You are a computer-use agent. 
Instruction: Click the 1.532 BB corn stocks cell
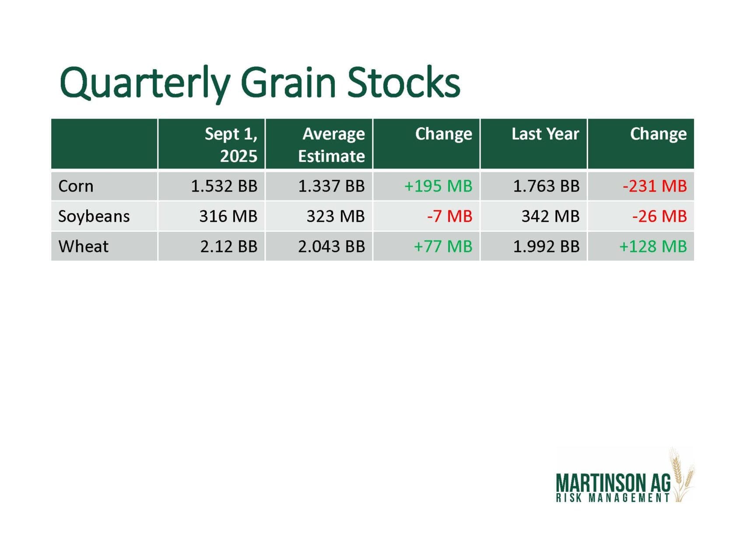coord(224,186)
